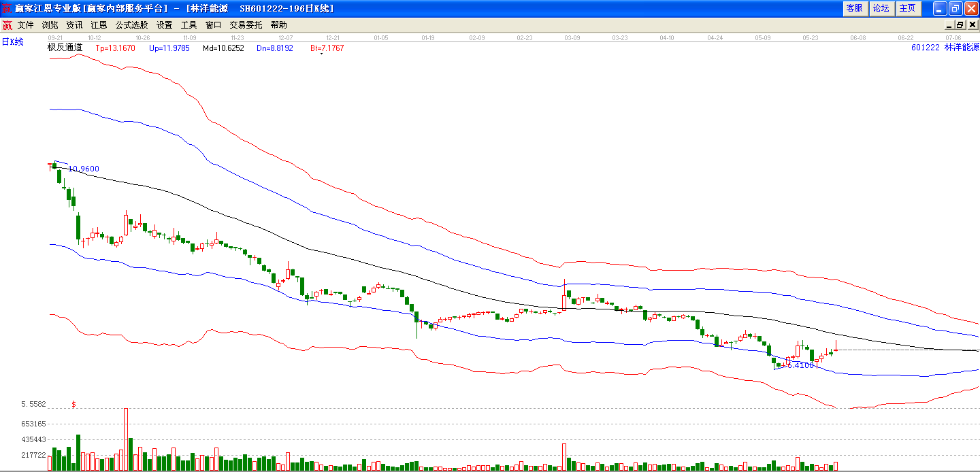The height and width of the screenshot is (472, 980).
Task: Click the Bt=7.1767 value
Action: pyautogui.click(x=327, y=48)
